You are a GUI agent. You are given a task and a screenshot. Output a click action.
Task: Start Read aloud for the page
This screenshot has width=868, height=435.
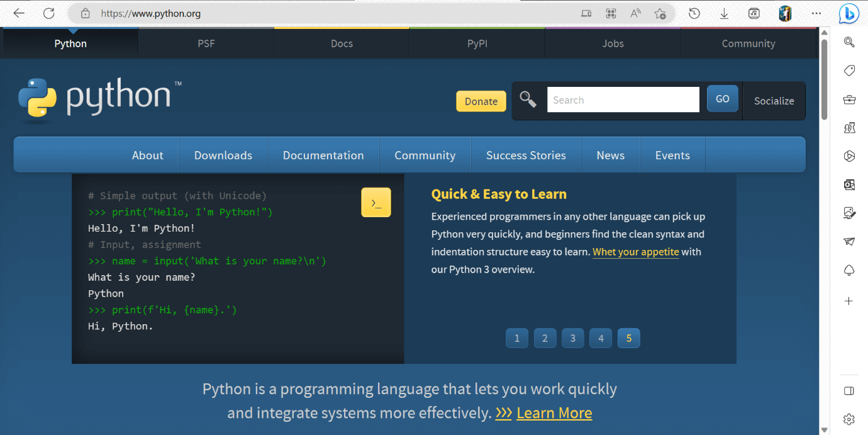[635, 13]
